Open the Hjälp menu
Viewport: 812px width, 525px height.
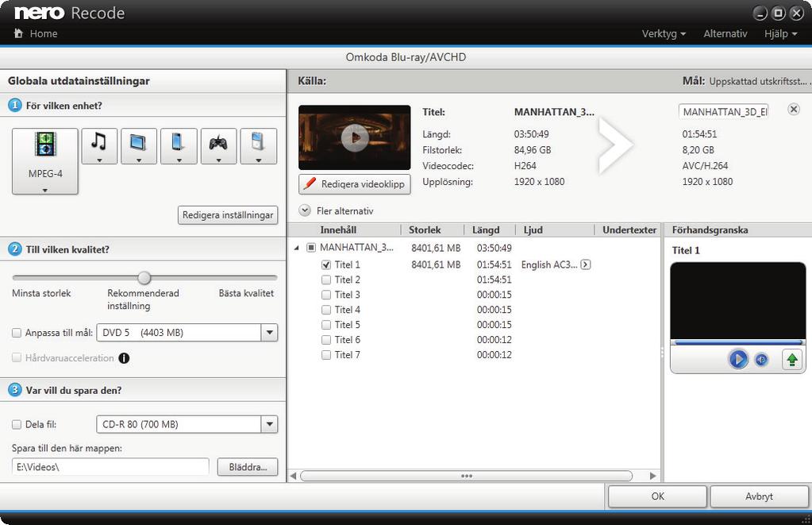[x=780, y=33]
